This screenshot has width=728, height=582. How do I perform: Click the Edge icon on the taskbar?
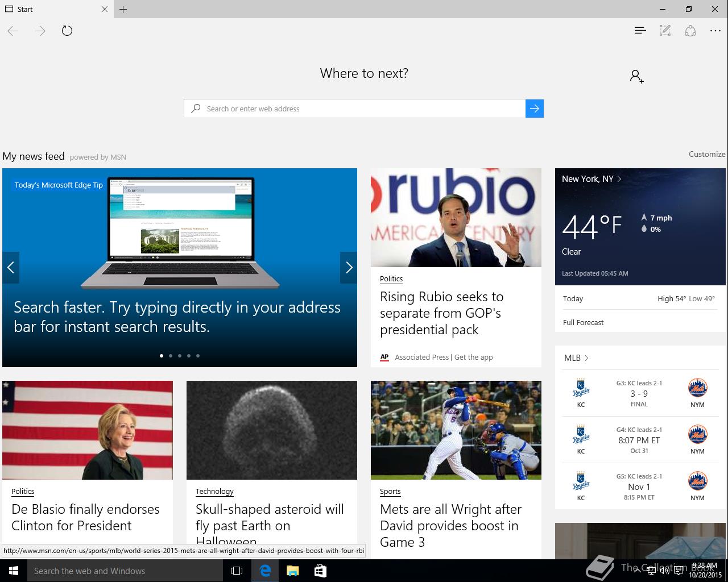pyautogui.click(x=265, y=571)
